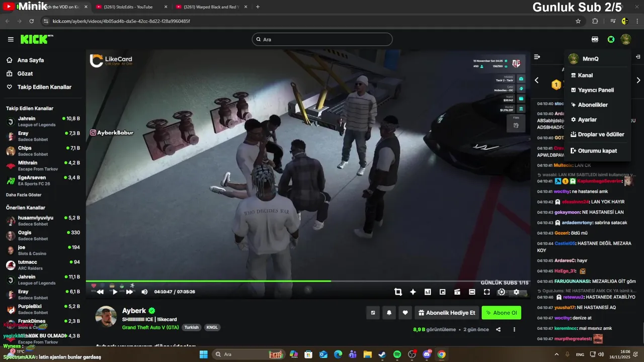Follow Ayberk with heart button
Image resolution: width=644 pixels, height=362 pixels.
tap(405, 313)
